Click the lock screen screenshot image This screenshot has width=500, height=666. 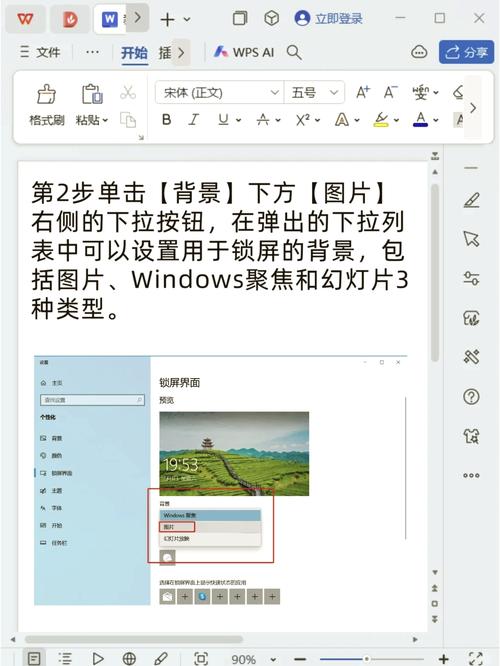tap(220, 480)
